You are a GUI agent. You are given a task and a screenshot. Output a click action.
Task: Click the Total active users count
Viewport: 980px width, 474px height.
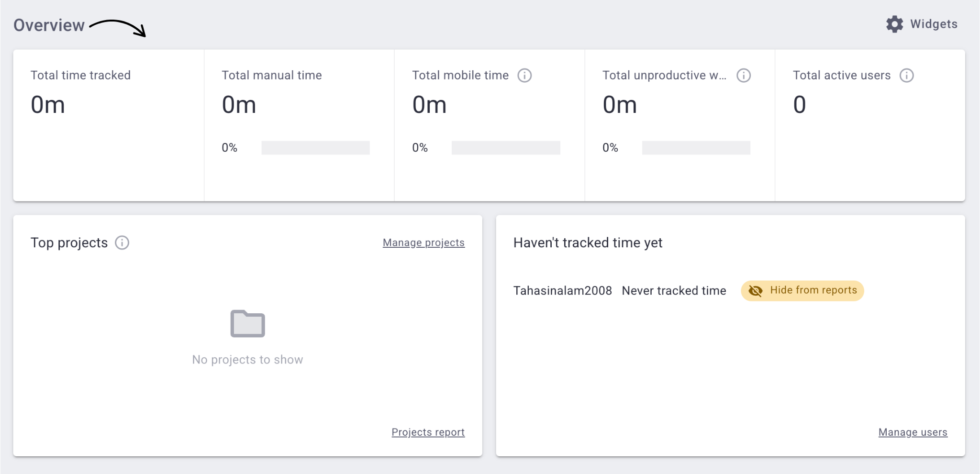click(799, 104)
